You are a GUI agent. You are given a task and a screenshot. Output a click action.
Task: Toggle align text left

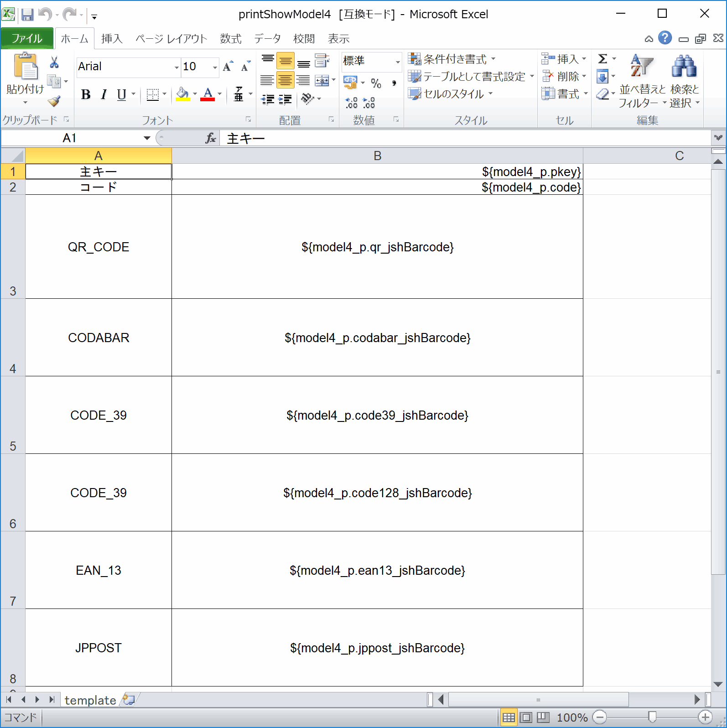pyautogui.click(x=268, y=80)
